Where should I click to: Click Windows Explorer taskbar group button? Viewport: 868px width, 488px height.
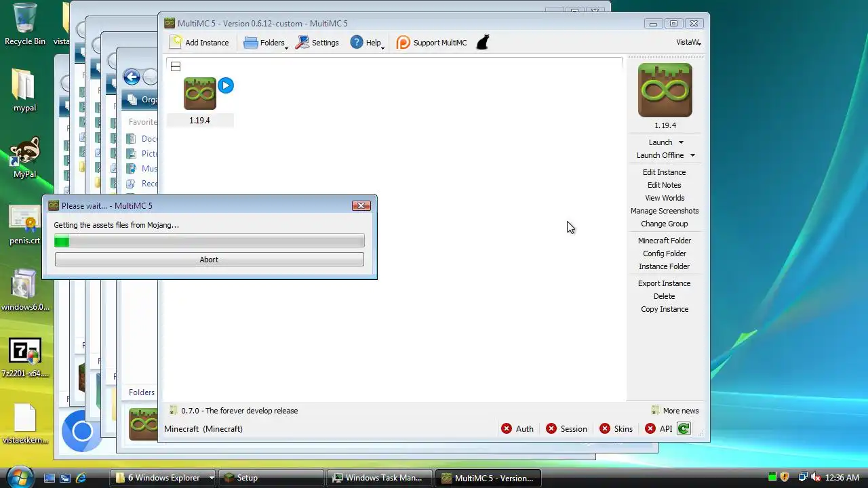tap(163, 478)
